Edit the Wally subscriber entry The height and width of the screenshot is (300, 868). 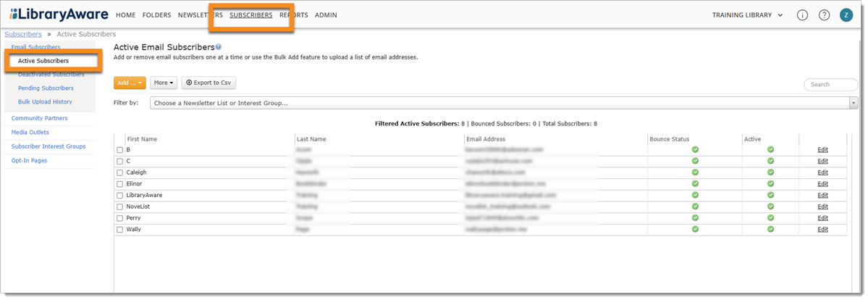click(822, 229)
